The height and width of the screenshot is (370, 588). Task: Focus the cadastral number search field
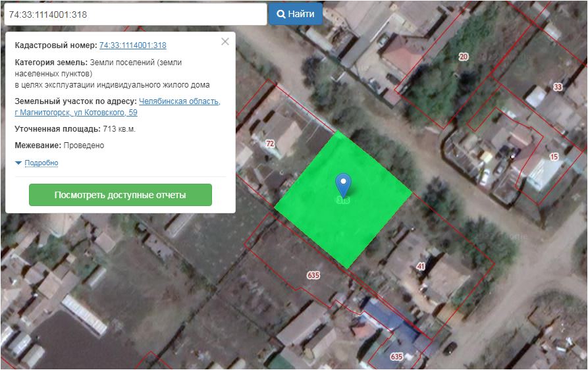(135, 14)
